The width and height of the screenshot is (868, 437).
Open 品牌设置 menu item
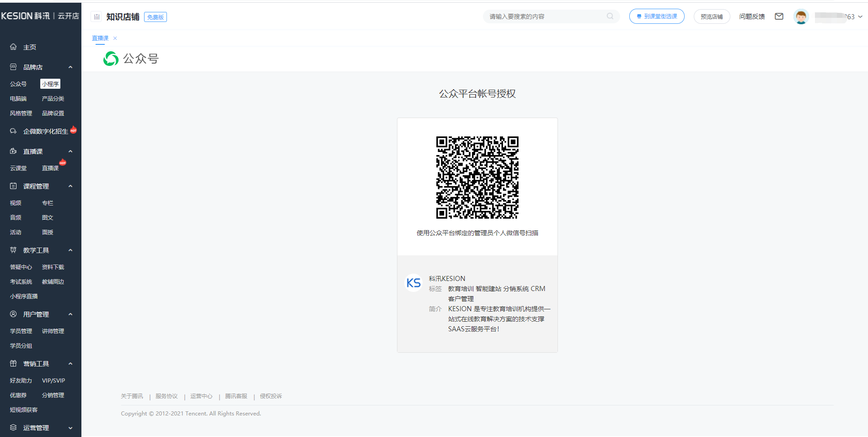coord(53,113)
